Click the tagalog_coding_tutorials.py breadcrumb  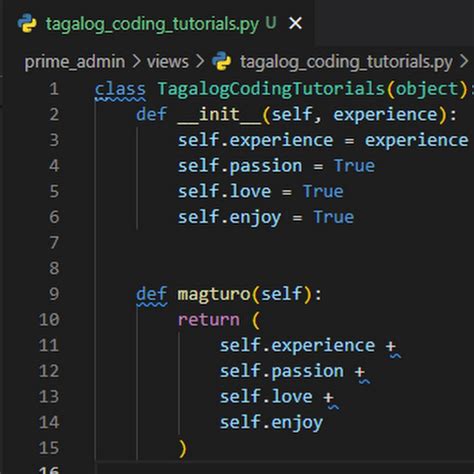coord(346,62)
